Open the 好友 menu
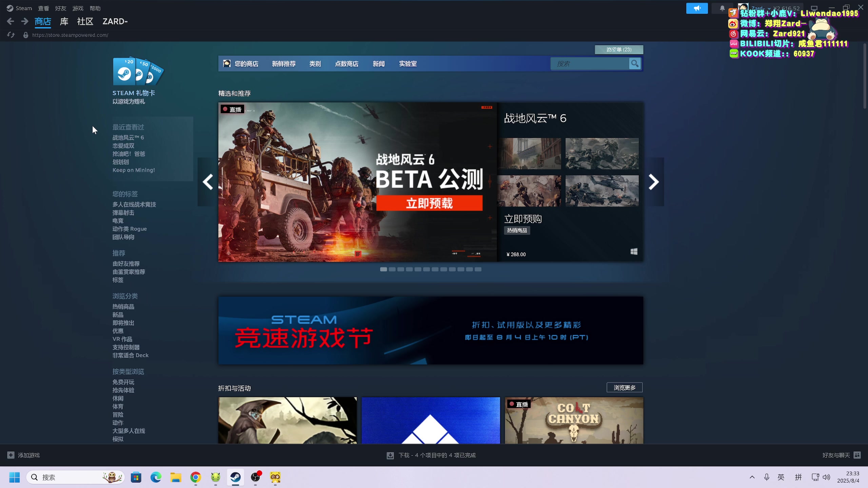This screenshot has width=868, height=488. click(61, 8)
